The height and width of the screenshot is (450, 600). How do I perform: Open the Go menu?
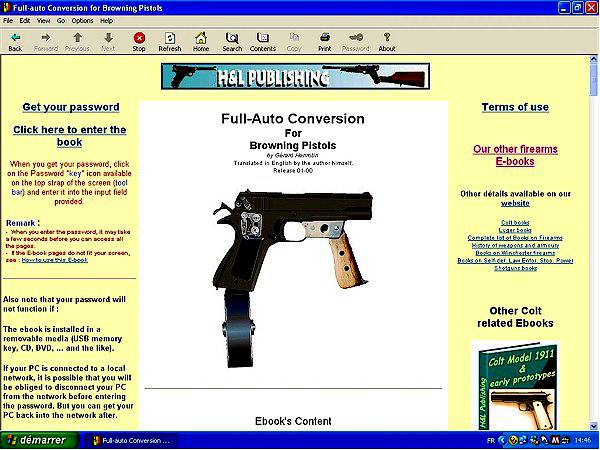tap(60, 20)
